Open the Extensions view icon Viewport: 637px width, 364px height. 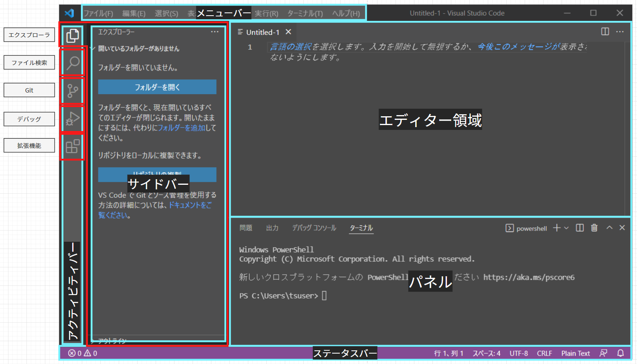tap(73, 146)
